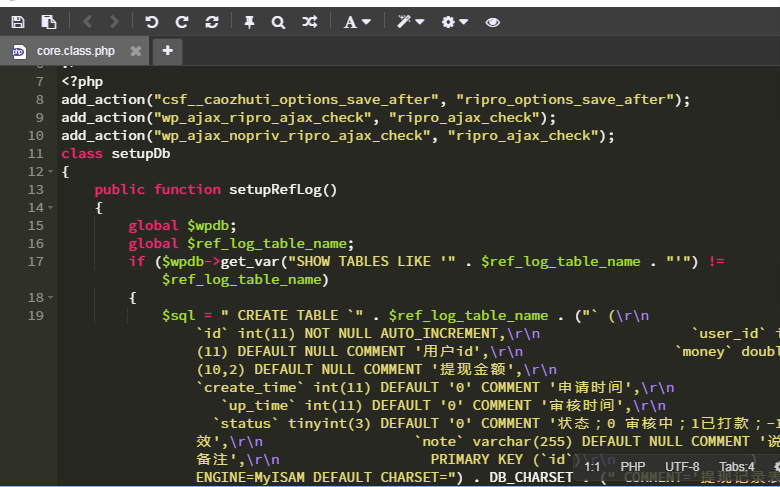Open search with the magnifier icon
780x487 pixels.
pyautogui.click(x=278, y=22)
